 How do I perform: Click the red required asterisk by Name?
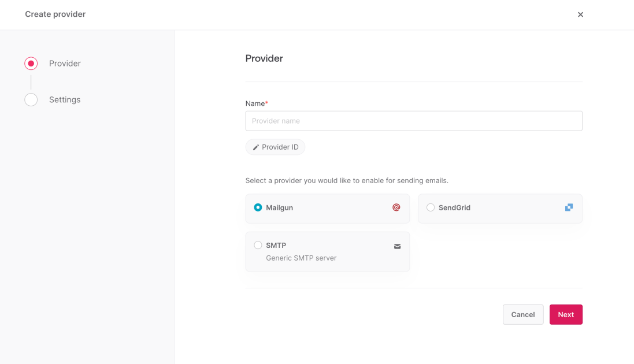[x=266, y=101]
